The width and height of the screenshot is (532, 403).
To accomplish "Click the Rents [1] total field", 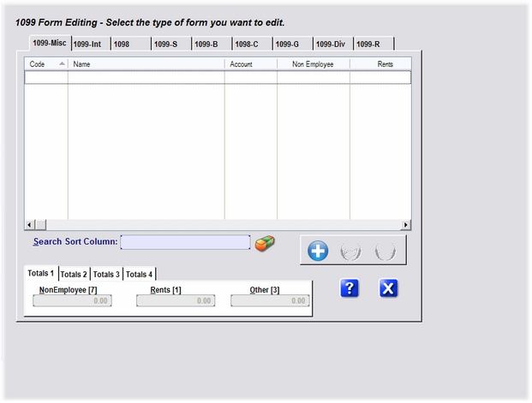I will [x=176, y=300].
